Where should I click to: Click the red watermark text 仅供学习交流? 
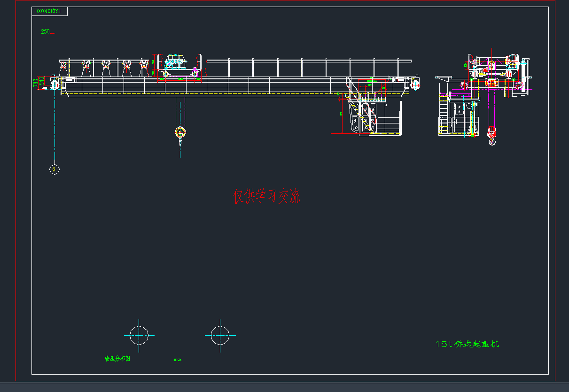coord(267,196)
